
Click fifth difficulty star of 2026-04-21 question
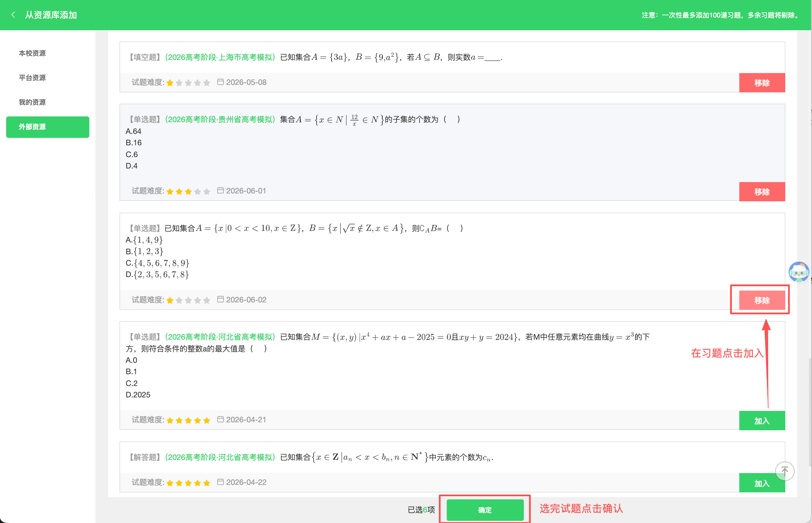coord(207,420)
